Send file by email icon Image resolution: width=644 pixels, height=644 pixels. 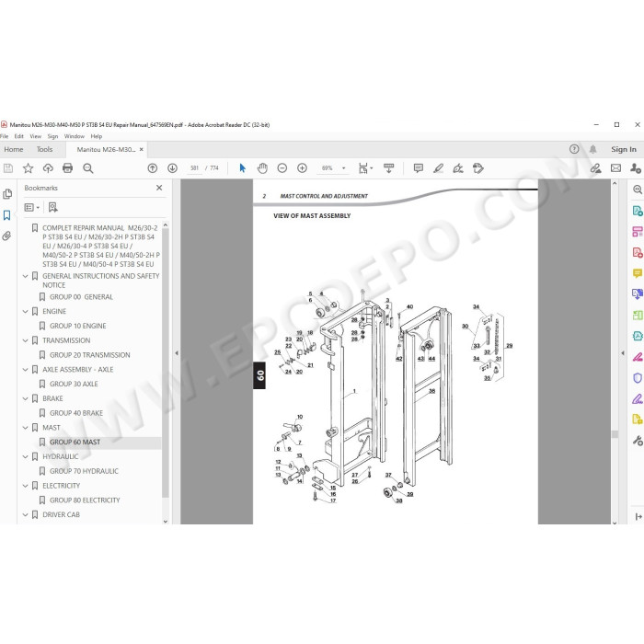click(615, 168)
